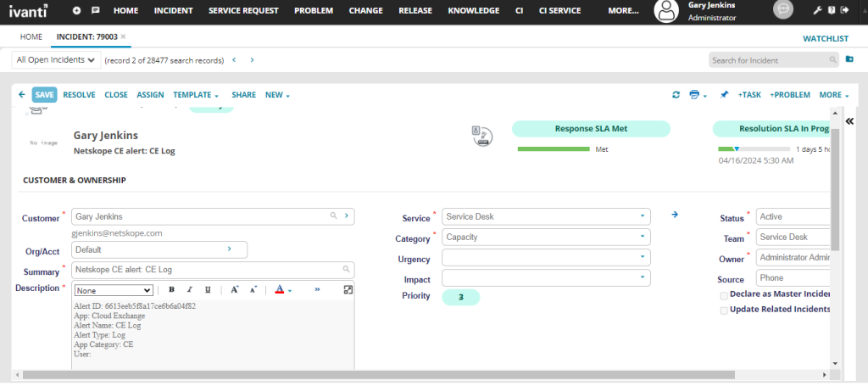Toggle bold formatting in Description
Image resolution: width=868 pixels, height=386 pixels.
(171, 289)
